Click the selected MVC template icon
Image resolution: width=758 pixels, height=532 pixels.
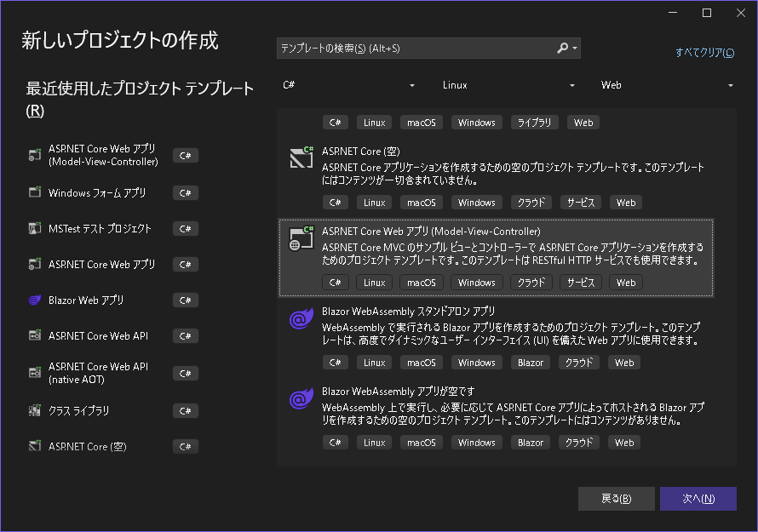point(301,237)
